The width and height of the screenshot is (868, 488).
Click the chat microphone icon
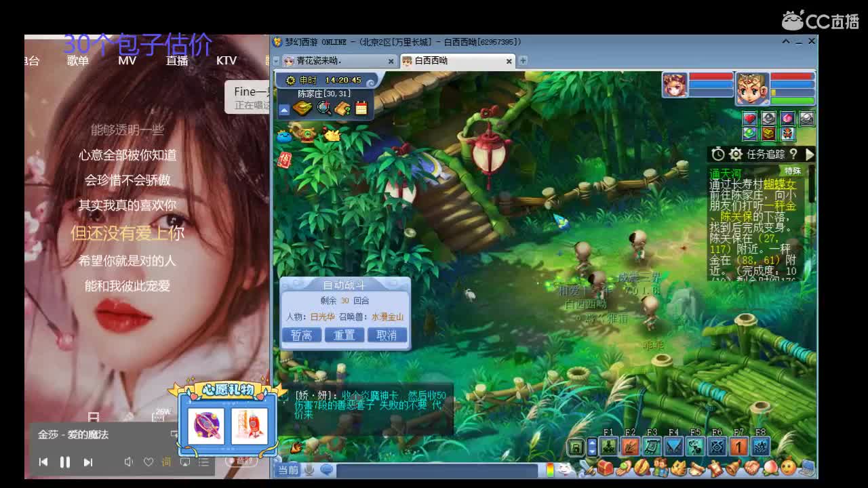coord(309,469)
